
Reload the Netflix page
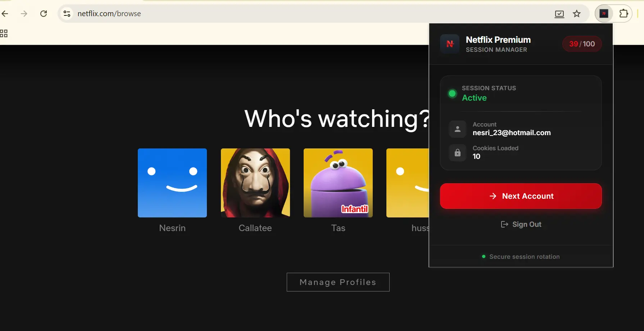pos(44,14)
